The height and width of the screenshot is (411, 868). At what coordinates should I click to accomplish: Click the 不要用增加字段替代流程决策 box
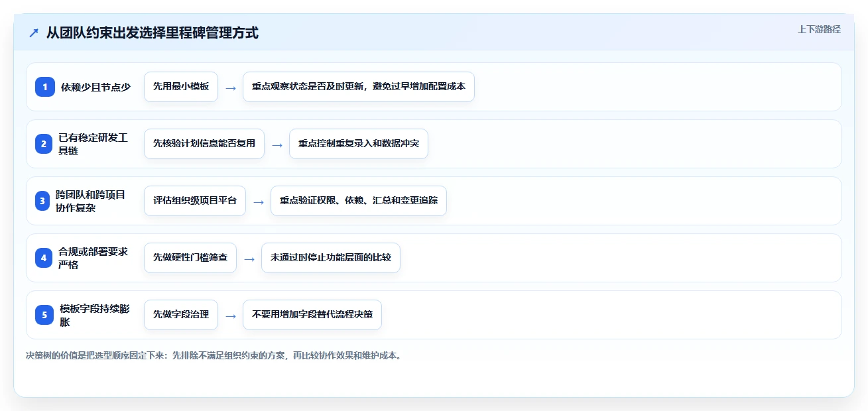point(312,315)
